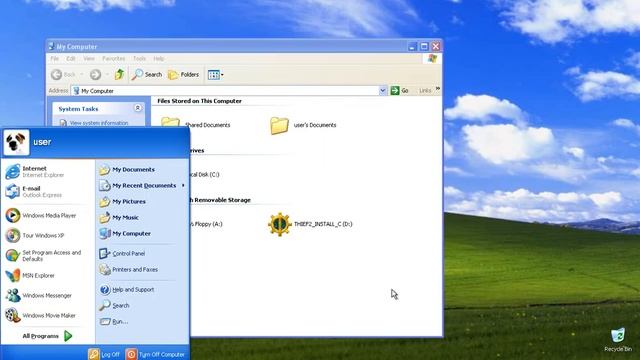Open Windows Messenger
This screenshot has width=640, height=360.
pos(38,295)
